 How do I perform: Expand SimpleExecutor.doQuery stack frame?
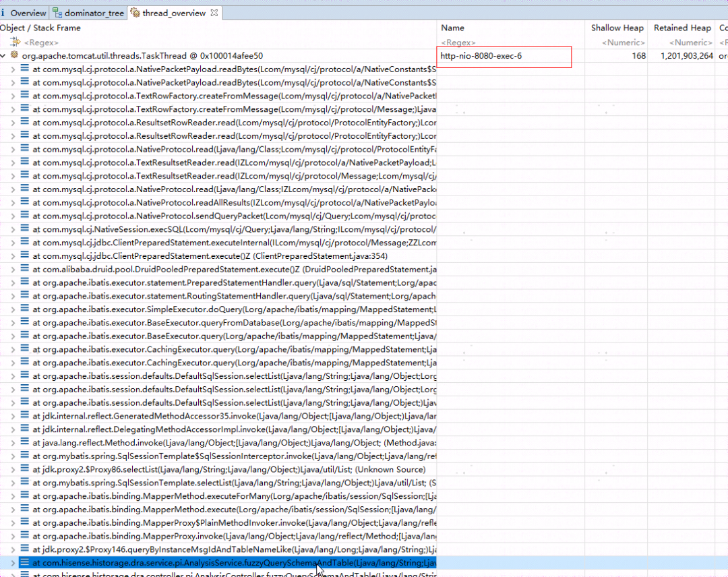coord(13,309)
